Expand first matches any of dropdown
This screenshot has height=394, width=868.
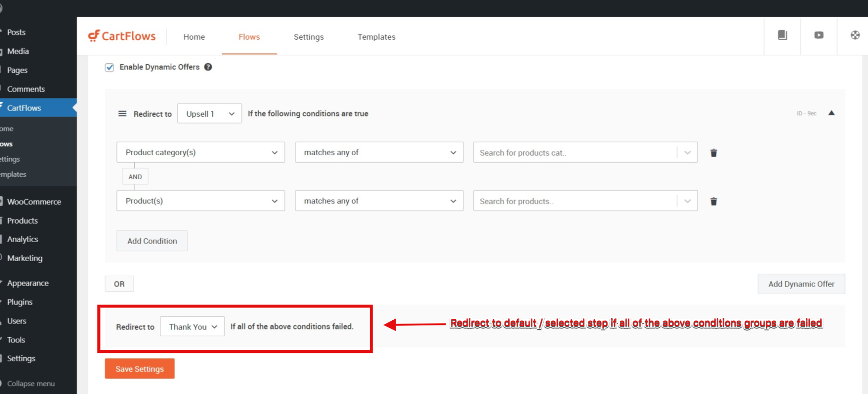(379, 152)
